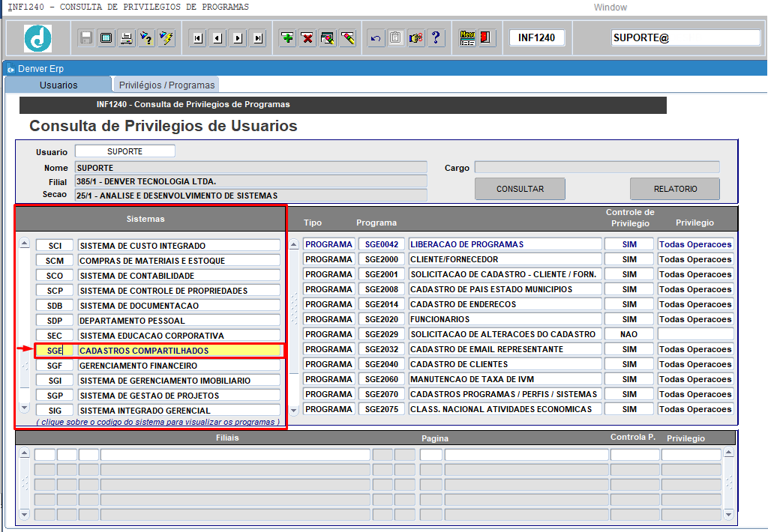768x532 pixels.
Task: Select system code SDP
Action: (55, 321)
